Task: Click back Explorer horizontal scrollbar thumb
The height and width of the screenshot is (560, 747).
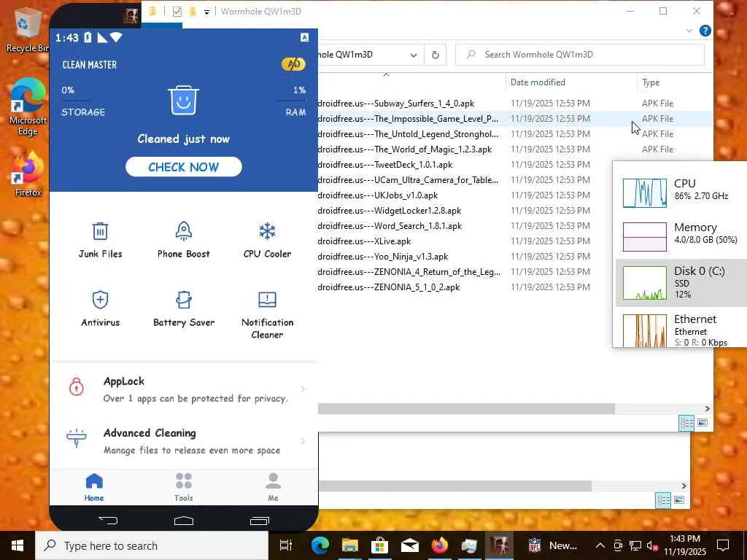Action: 455,486
